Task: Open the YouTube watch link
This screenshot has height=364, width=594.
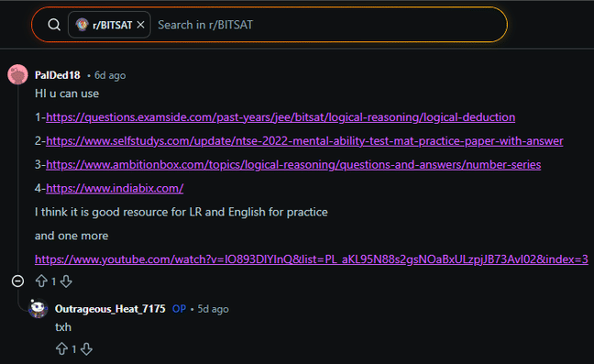Action: (312, 259)
